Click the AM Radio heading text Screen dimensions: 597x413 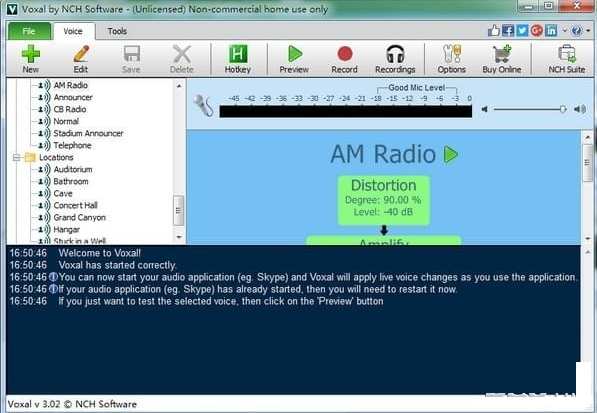[383, 154]
